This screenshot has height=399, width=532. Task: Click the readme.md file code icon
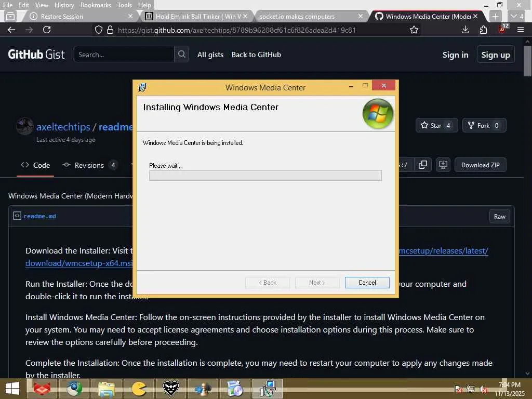(17, 216)
